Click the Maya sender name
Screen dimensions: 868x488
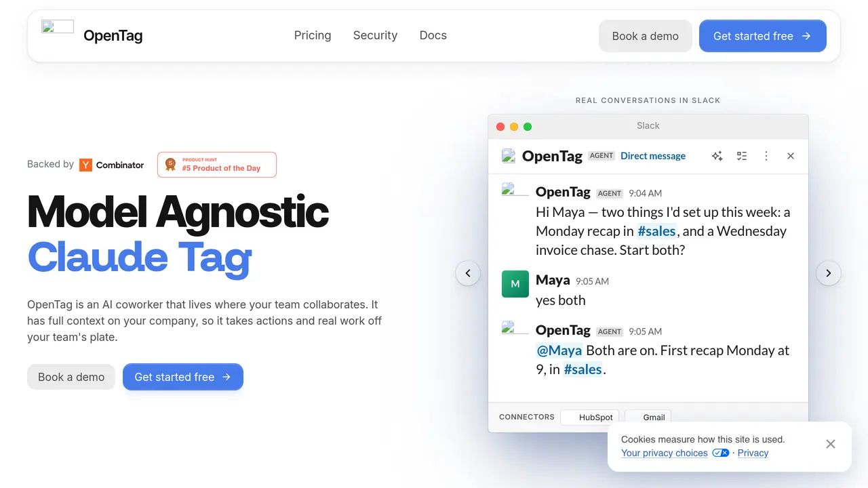(553, 280)
